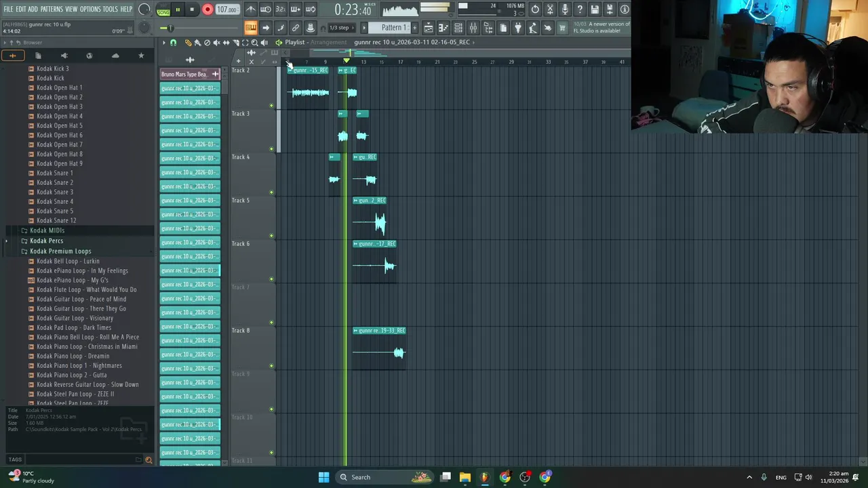The width and height of the screenshot is (868, 488).
Task: Open the audio editor scissors icon
Action: pyautogui.click(x=550, y=9)
